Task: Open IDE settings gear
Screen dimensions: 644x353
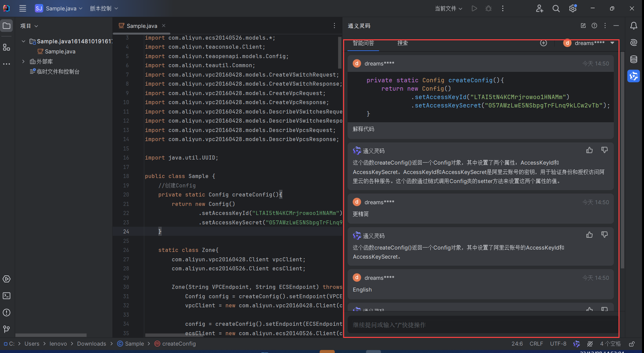Action: pos(573,8)
